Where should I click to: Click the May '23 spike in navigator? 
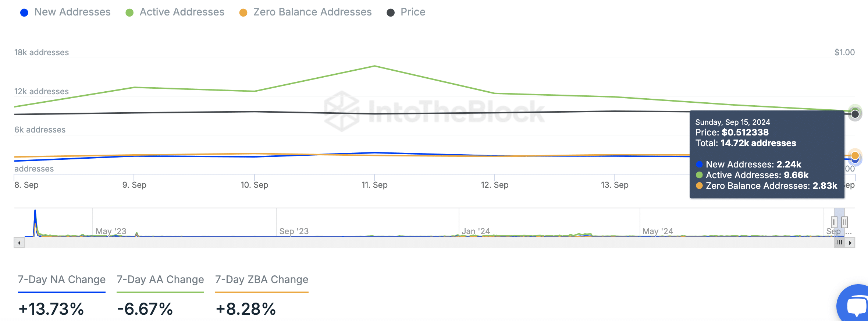click(136, 233)
